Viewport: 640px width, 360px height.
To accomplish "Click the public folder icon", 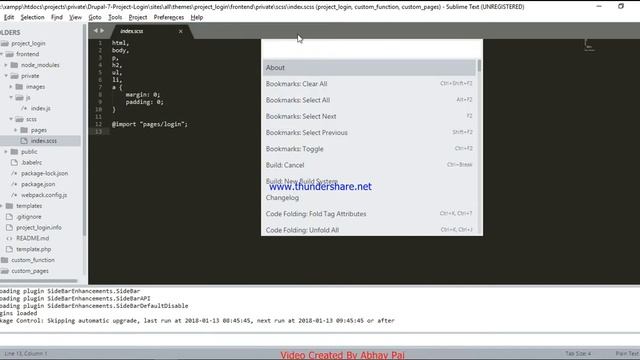I will pos(14,151).
